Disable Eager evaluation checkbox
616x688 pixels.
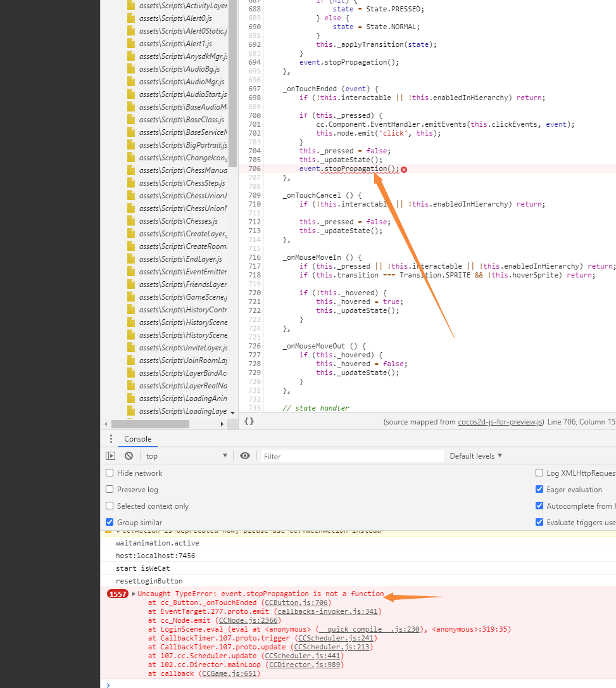click(539, 489)
